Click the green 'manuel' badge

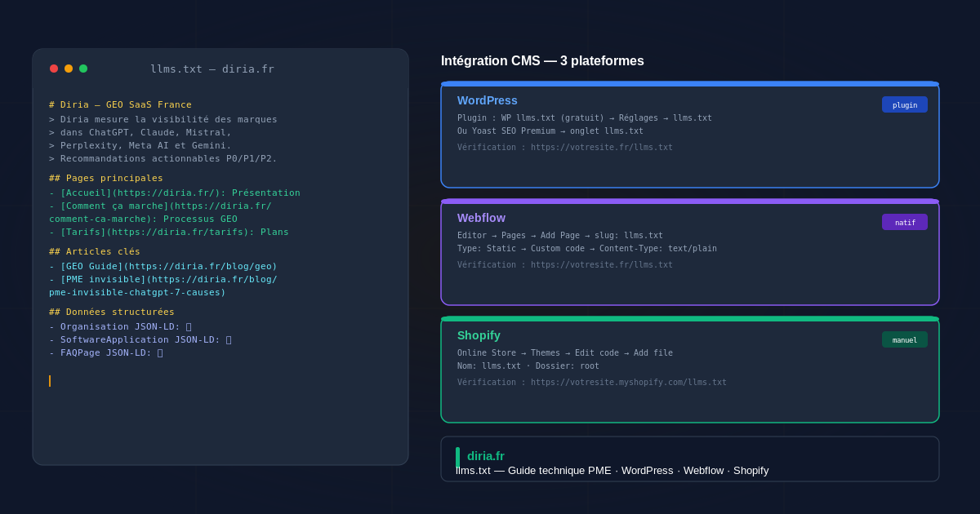coord(905,339)
